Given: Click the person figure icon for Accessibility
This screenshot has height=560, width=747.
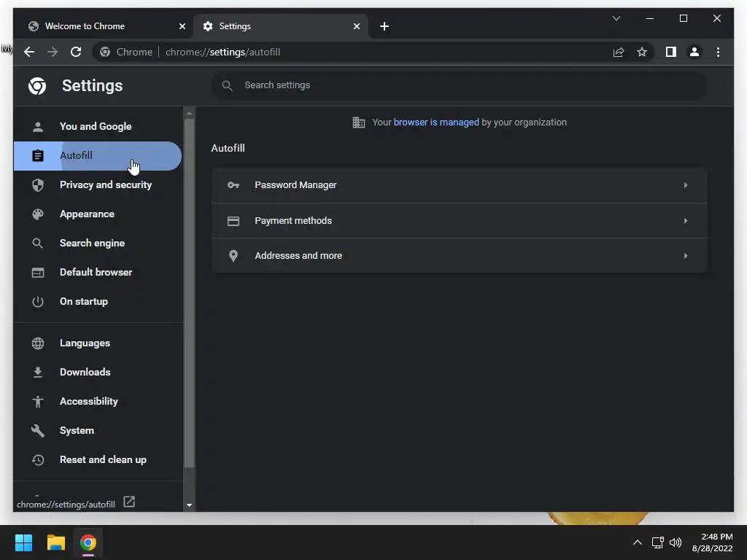Looking at the screenshot, I should [x=38, y=402].
